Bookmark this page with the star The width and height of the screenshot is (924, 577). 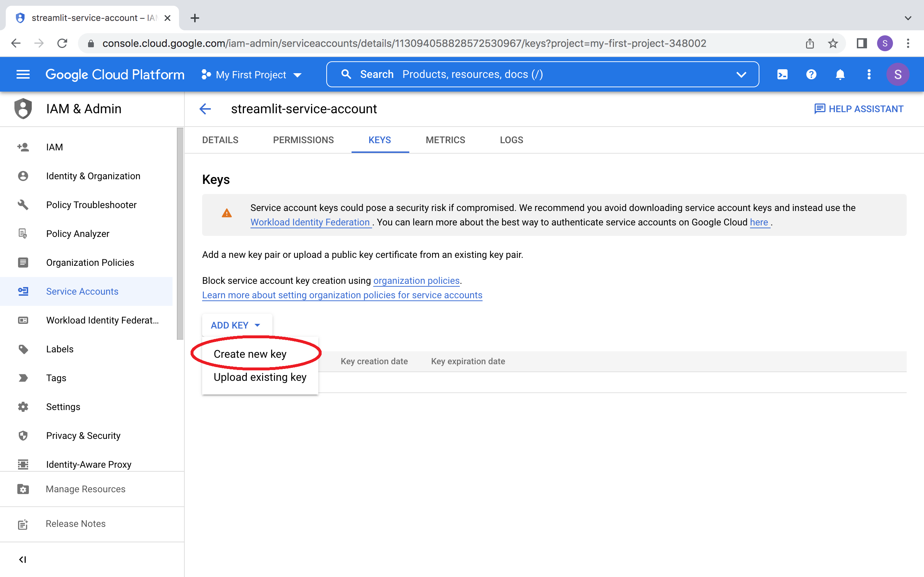[x=833, y=43]
